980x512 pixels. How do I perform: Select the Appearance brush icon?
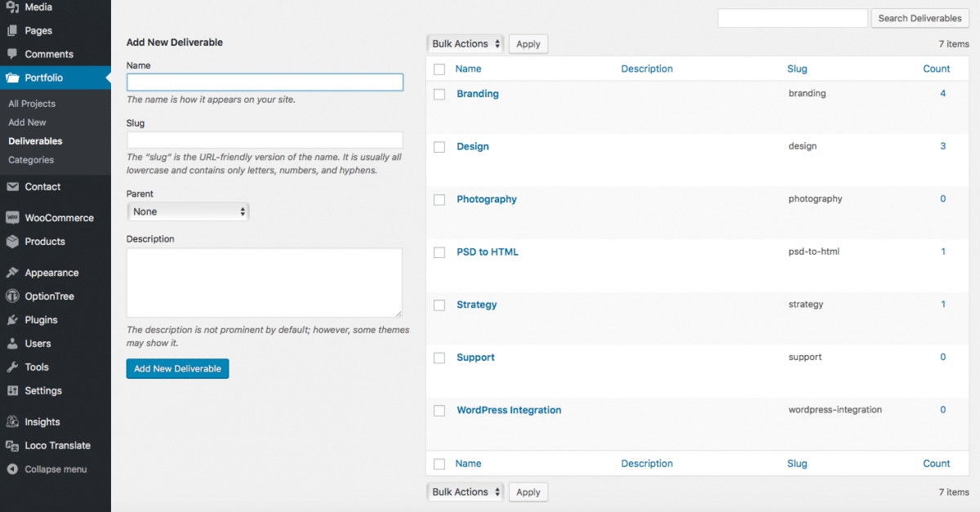click(x=14, y=272)
